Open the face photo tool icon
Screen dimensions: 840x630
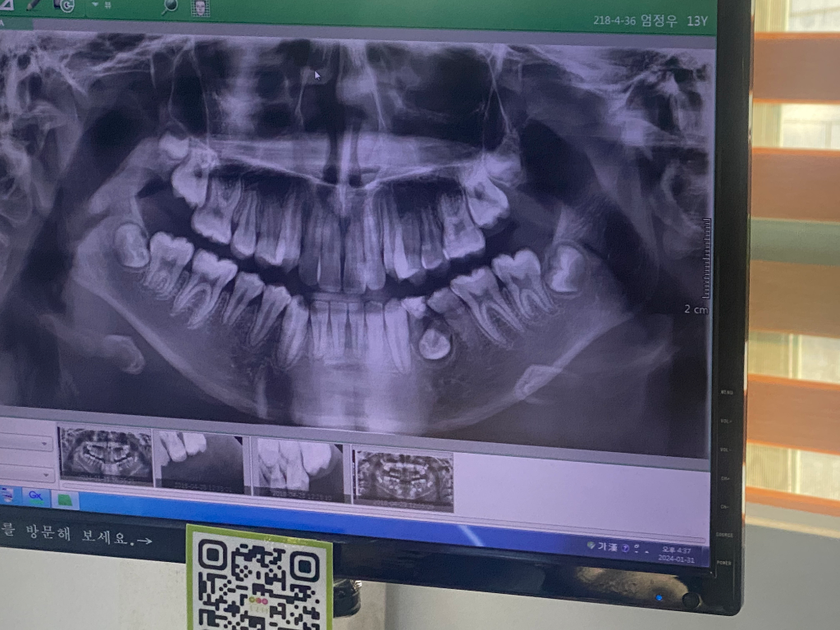[x=199, y=7]
